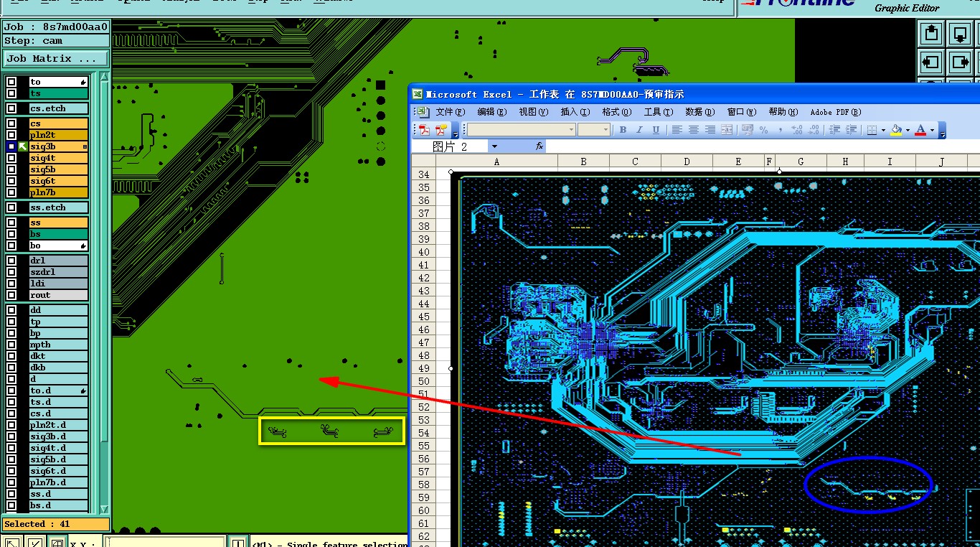Open the Font Color dropdown arrow
The image size is (980, 547).
(932, 130)
